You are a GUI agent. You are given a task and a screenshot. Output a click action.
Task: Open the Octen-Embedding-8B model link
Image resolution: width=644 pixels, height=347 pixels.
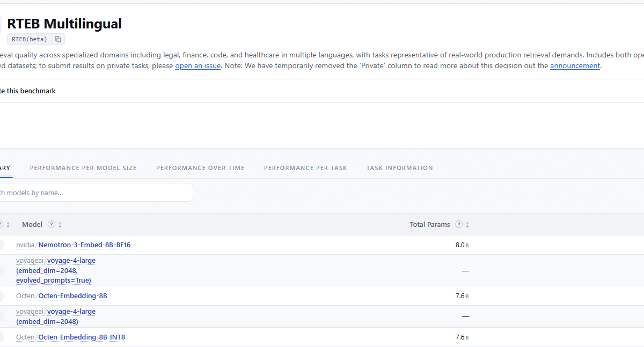point(72,296)
